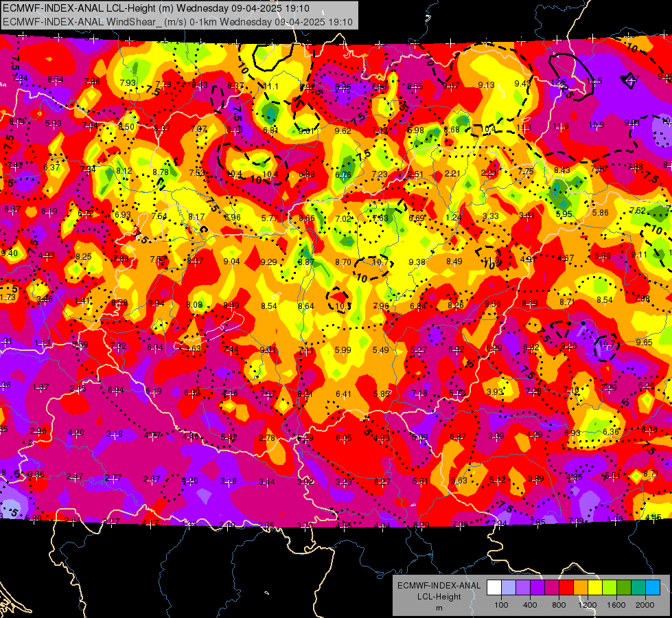Select the grid value 8.70

click(x=343, y=262)
